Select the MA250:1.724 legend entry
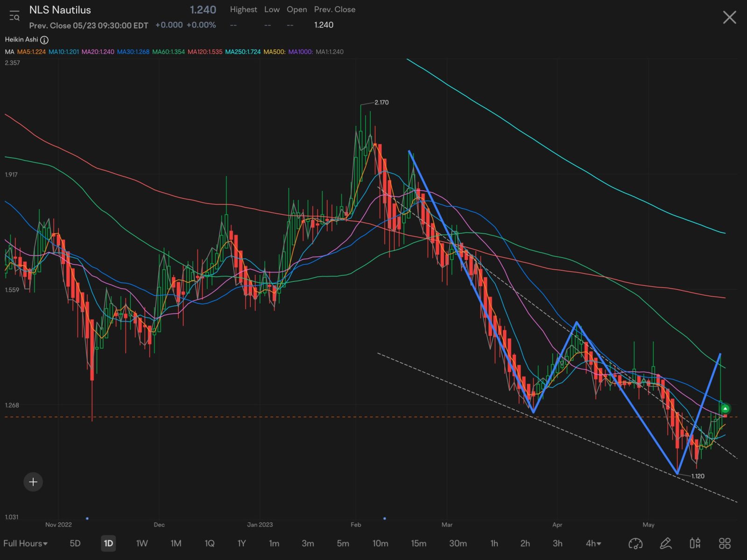 tap(243, 52)
